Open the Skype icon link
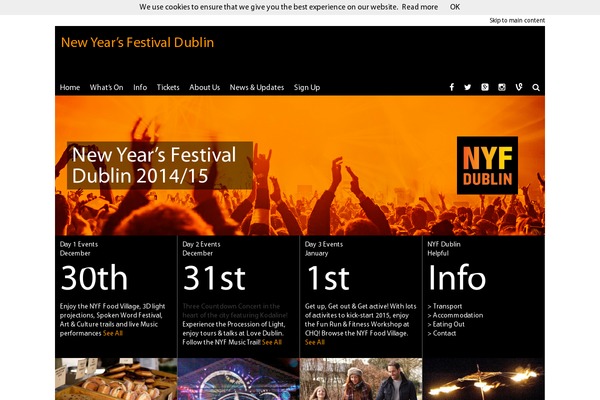600x400 pixels. point(485,87)
